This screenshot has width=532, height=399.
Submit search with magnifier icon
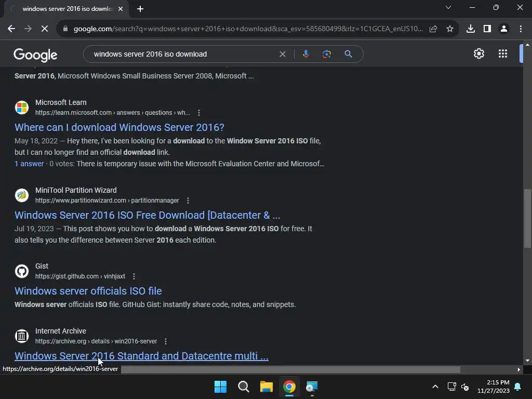pos(348,54)
